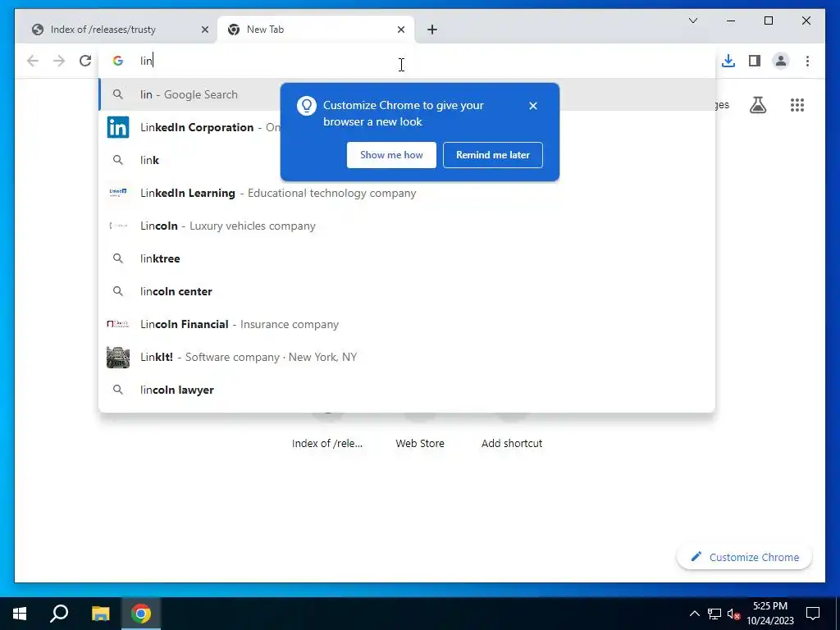The height and width of the screenshot is (630, 840).
Task: Reload the page with refresh icon
Action: coord(85,61)
